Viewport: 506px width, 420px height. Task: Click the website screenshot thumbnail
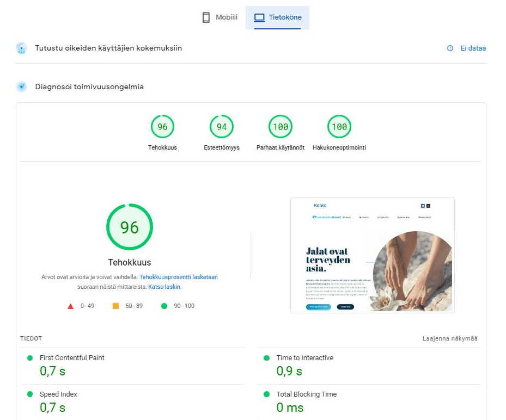pos(373,255)
